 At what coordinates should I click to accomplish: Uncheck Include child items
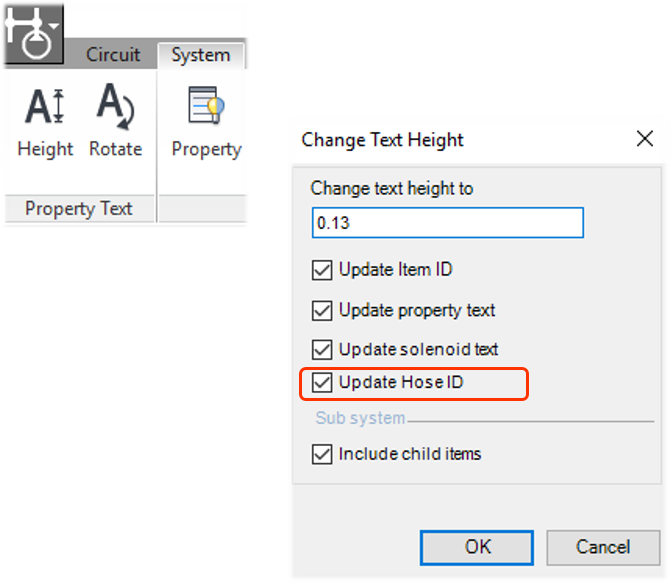pos(322,454)
